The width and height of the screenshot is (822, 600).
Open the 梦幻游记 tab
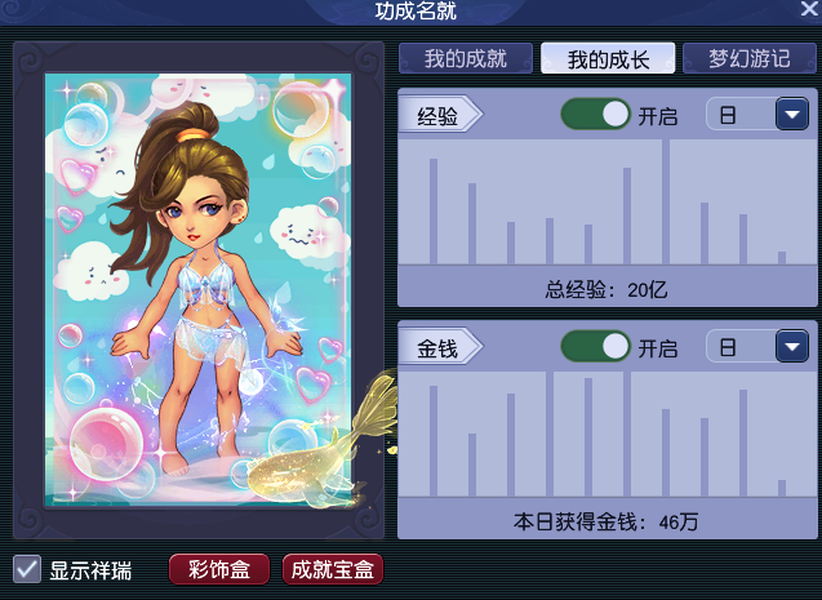click(x=750, y=58)
